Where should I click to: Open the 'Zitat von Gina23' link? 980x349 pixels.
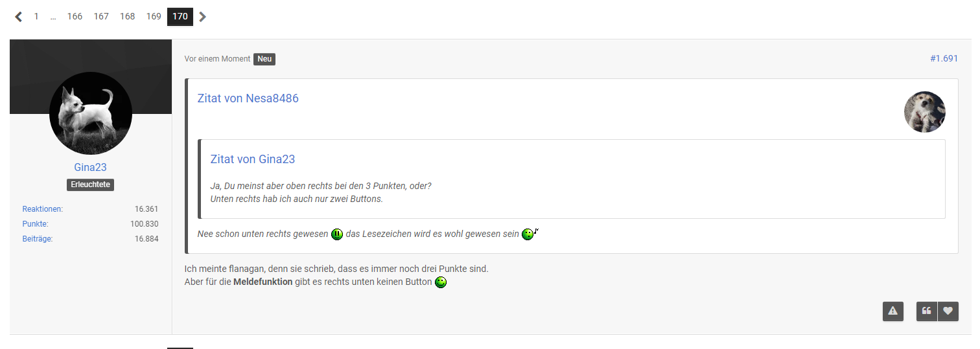coord(253,159)
